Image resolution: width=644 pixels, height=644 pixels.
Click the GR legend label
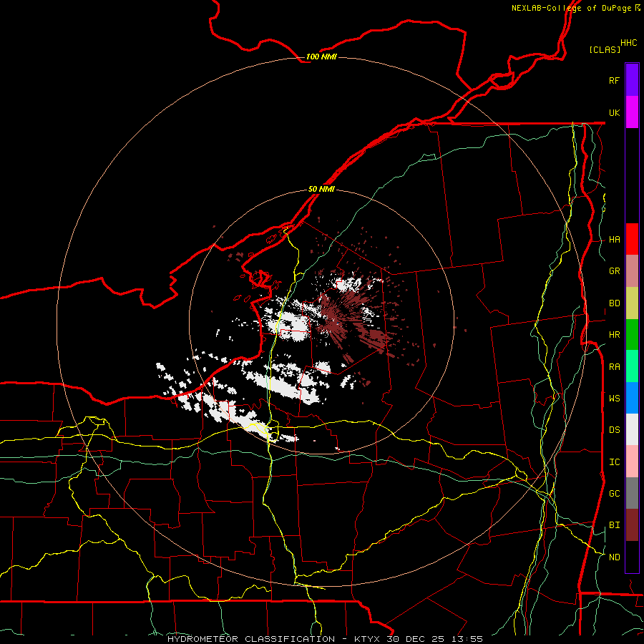tap(614, 271)
